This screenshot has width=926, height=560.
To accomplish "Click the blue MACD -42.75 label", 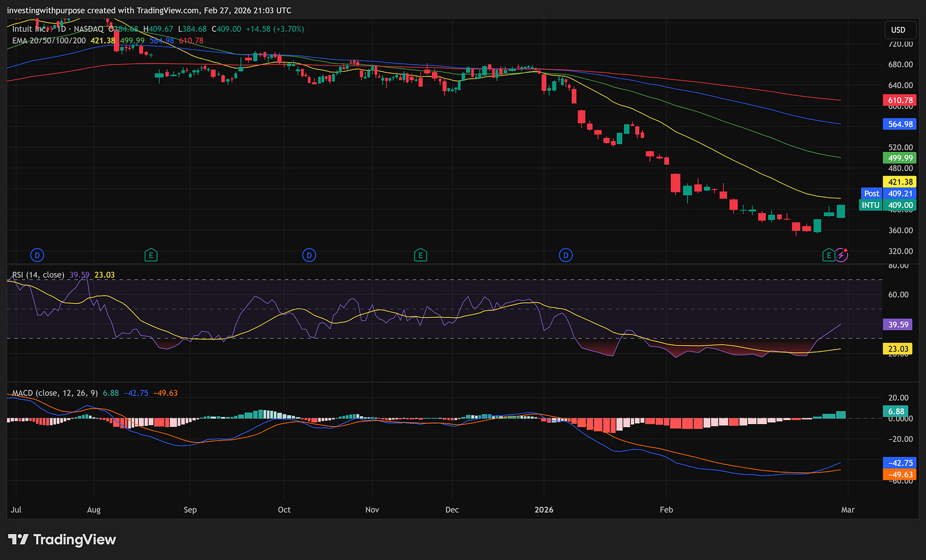I will click(900, 463).
